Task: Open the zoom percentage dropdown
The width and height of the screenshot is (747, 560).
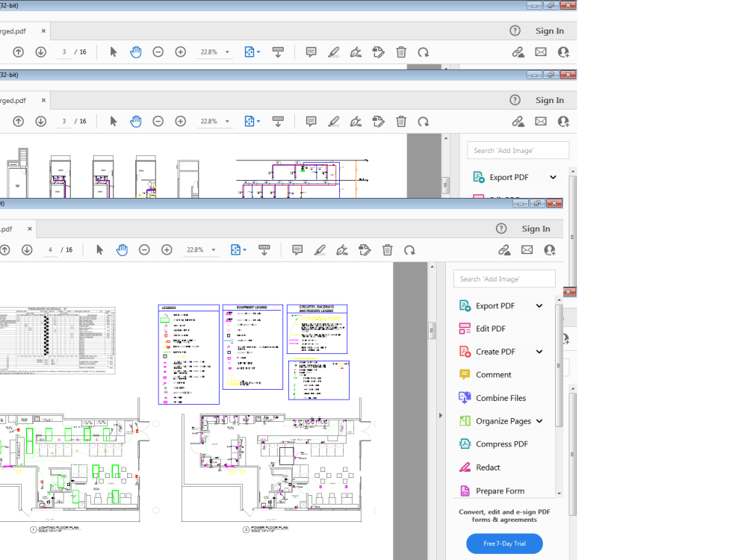Action: pyautogui.click(x=212, y=249)
